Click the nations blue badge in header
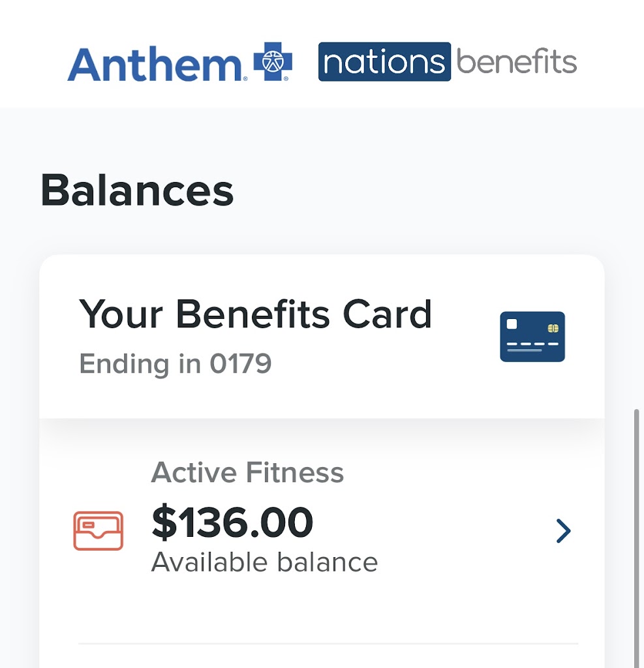Image resolution: width=644 pixels, height=668 pixels. [384, 62]
